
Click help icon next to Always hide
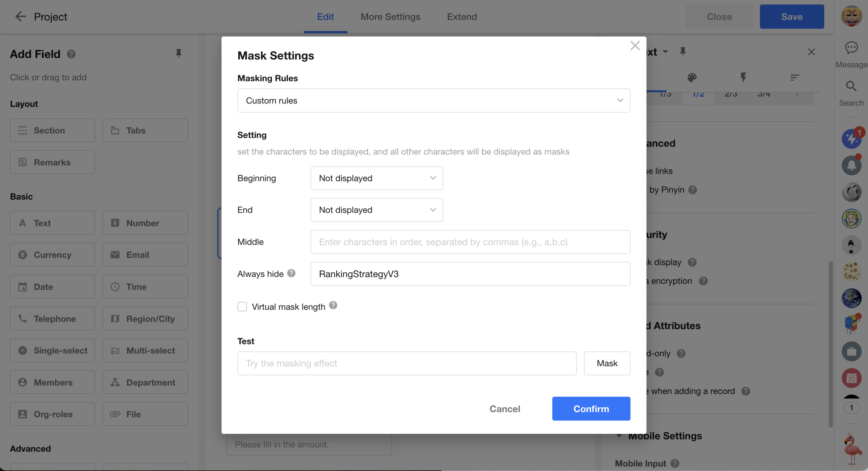(x=291, y=273)
